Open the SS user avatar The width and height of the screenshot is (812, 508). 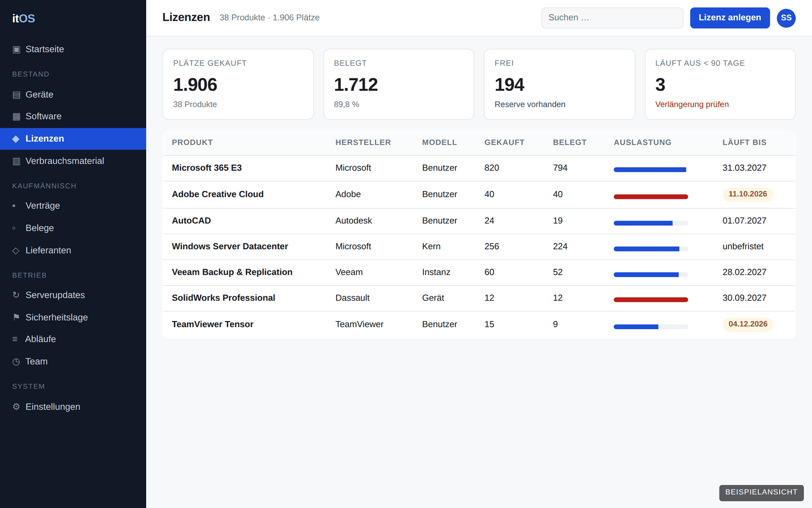(x=786, y=18)
